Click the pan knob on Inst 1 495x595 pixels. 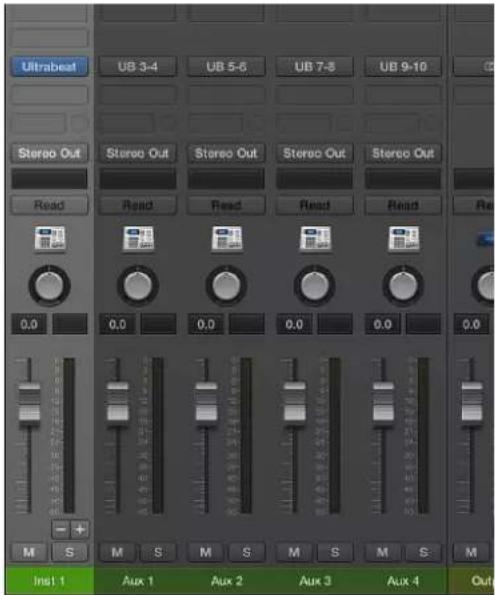(49, 286)
